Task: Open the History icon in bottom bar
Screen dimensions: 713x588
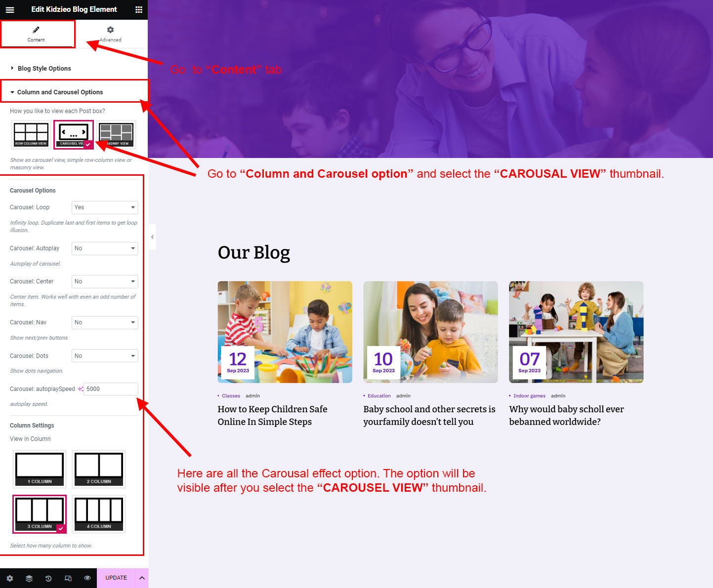Action: 48,578
